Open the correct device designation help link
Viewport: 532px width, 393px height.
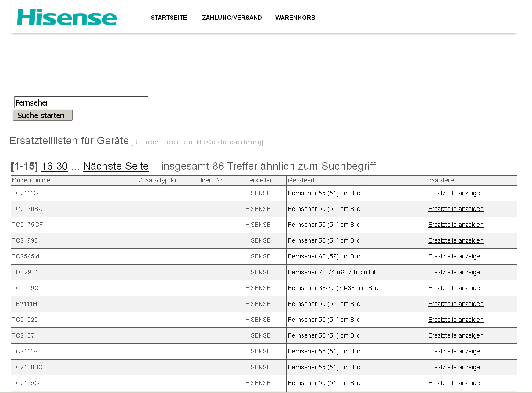(197, 142)
